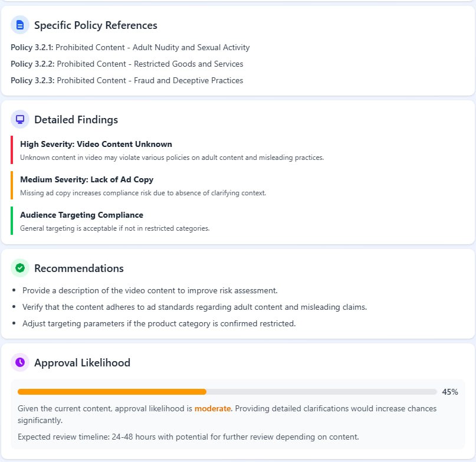
Task: Click the green bar beside Audience Targeting Compliance
Action: (12, 221)
